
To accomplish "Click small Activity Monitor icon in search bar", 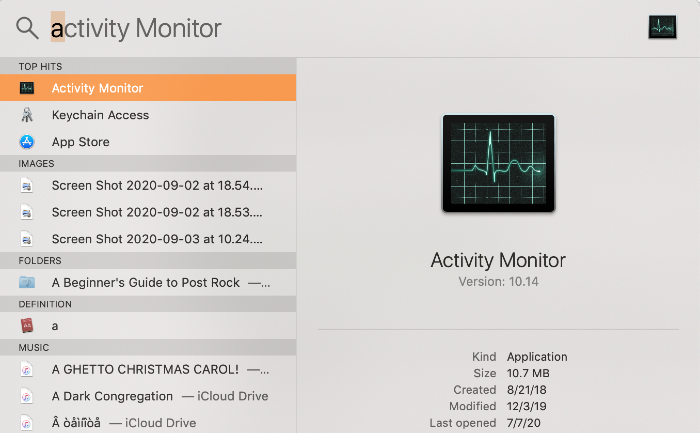I will (662, 27).
